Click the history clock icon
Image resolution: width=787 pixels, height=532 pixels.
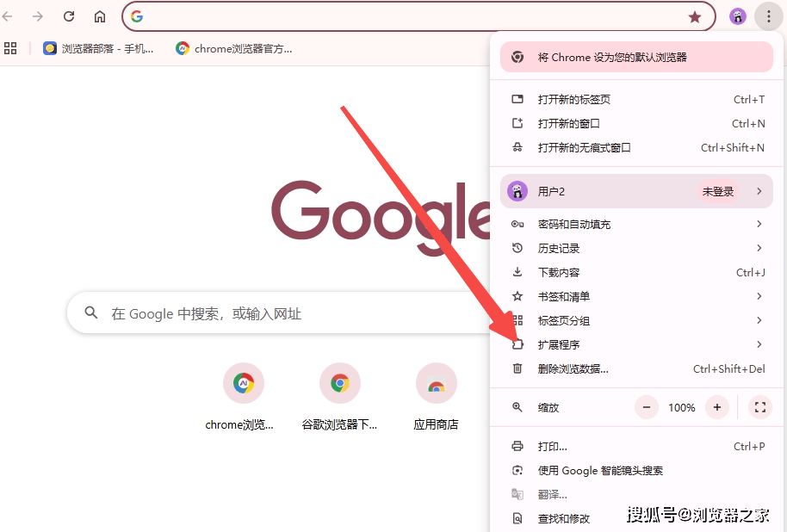[x=517, y=248]
